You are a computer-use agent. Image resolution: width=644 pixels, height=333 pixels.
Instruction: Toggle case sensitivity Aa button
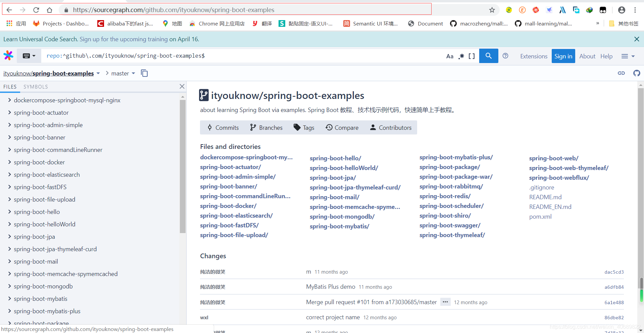450,56
